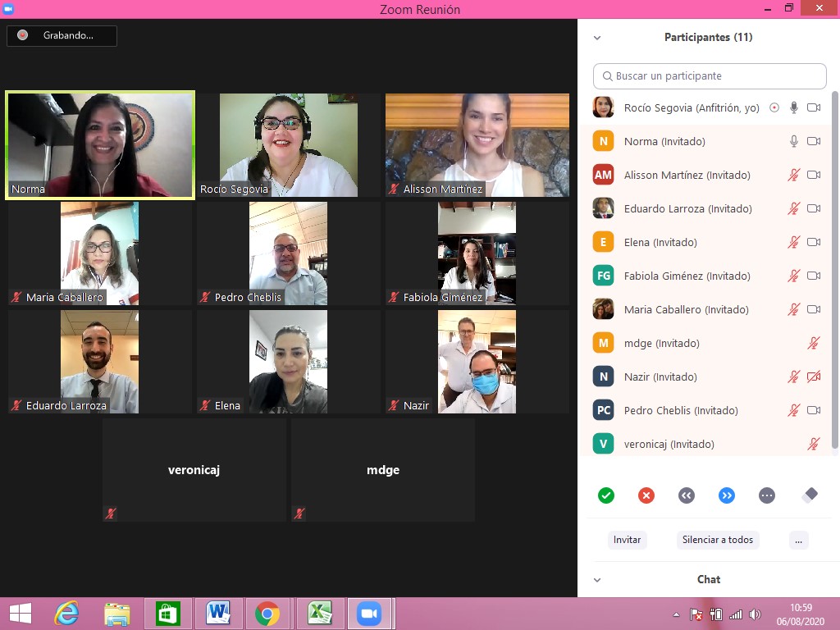Focus the Buscar un participante search field
The height and width of the screenshot is (630, 840).
[x=710, y=76]
